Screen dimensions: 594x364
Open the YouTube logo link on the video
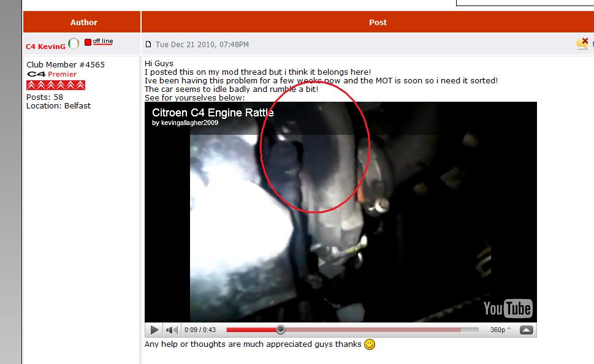[508, 308]
